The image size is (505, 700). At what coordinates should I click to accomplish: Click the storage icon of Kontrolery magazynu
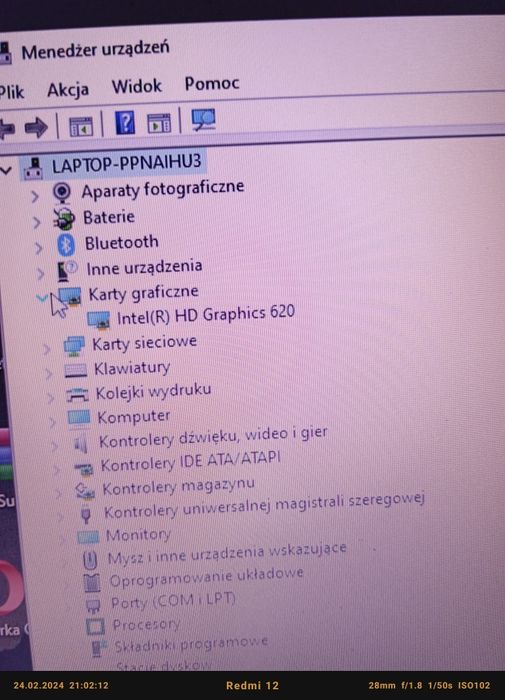[x=85, y=492]
